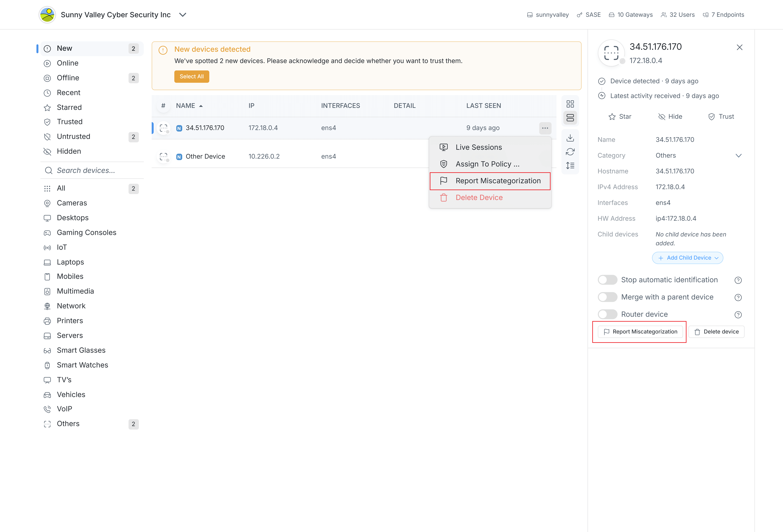Open the 7 Endpoints link
783x532 pixels.
coord(723,15)
